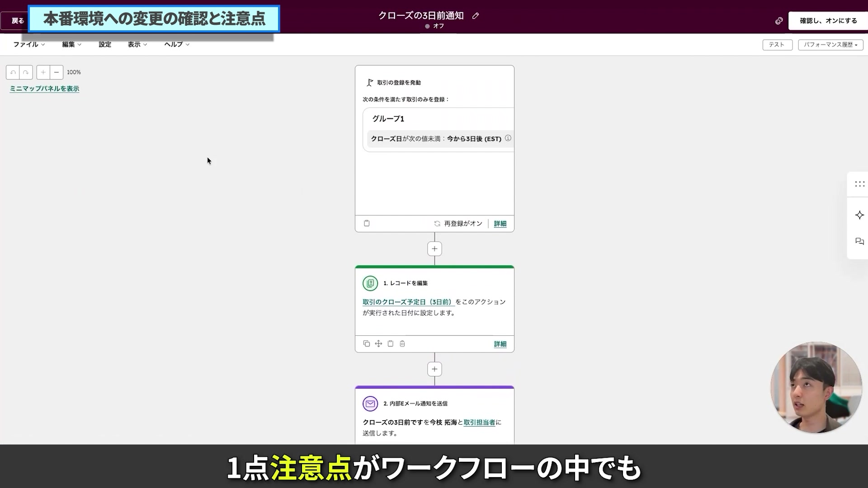Open the パフォーマンス履歴 dropdown
This screenshot has width=868, height=488.
(830, 45)
